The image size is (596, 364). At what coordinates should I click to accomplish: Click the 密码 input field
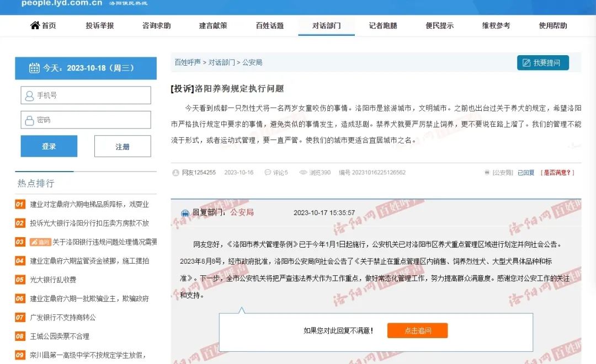point(86,120)
